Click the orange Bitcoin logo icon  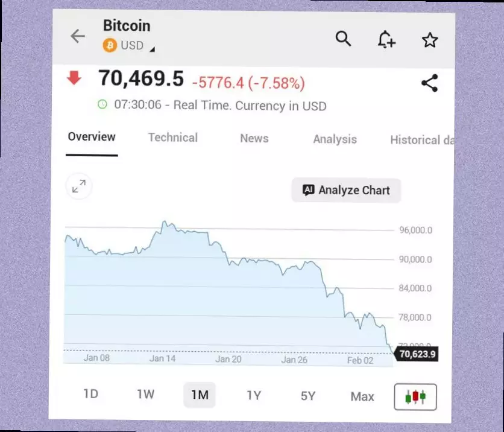coord(110,45)
